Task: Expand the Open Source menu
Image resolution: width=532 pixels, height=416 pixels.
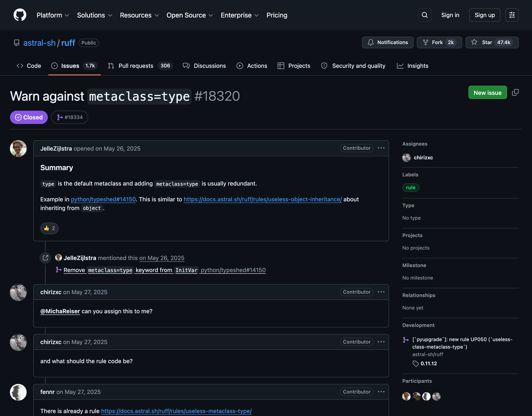Action: [190, 15]
